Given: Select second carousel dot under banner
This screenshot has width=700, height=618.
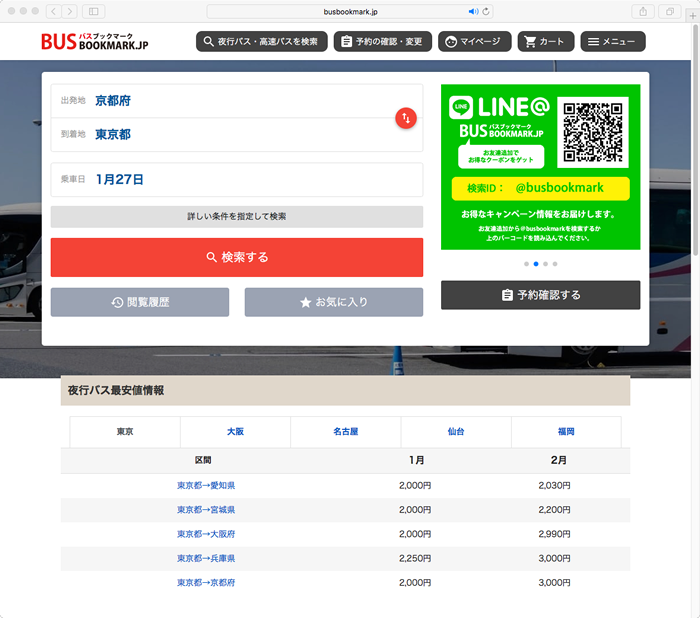Looking at the screenshot, I should point(536,264).
